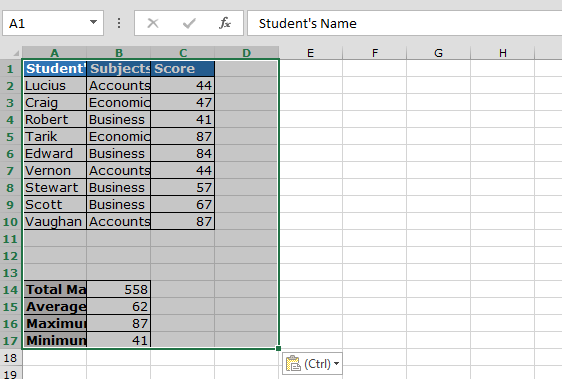Viewport: 562px width, 379px height.
Task: Select the cell containing Vaughan
Action: tap(55, 222)
